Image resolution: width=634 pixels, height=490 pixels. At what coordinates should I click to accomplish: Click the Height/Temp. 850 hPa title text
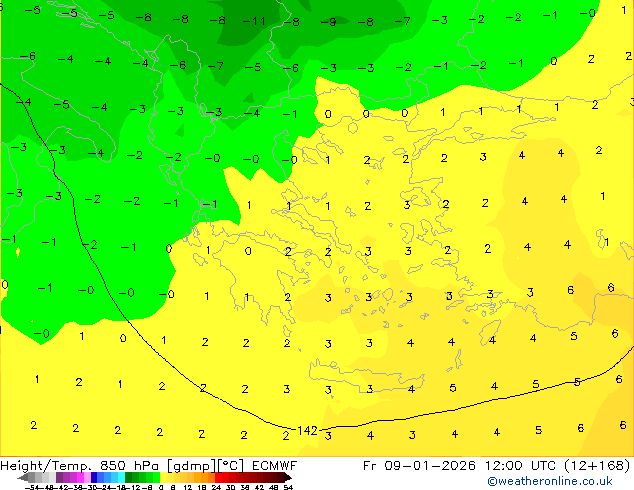(x=81, y=466)
